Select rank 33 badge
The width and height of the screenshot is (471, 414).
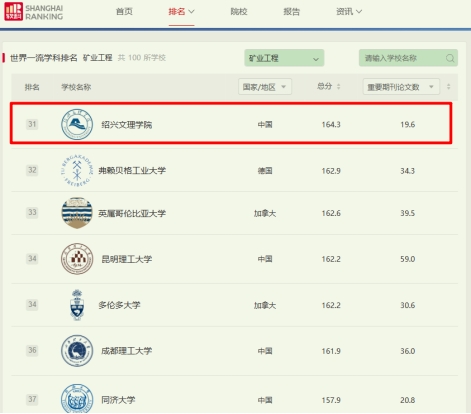32,212
